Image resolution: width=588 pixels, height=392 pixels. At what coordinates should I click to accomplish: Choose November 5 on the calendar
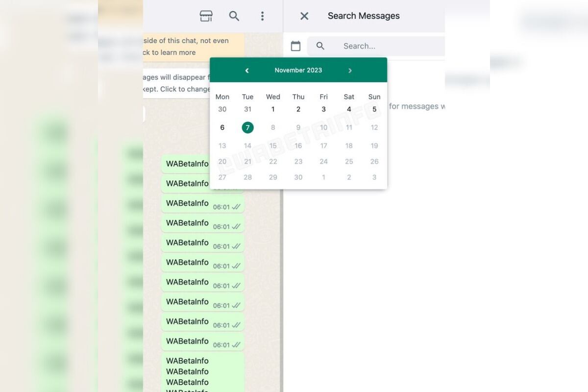coord(374,109)
